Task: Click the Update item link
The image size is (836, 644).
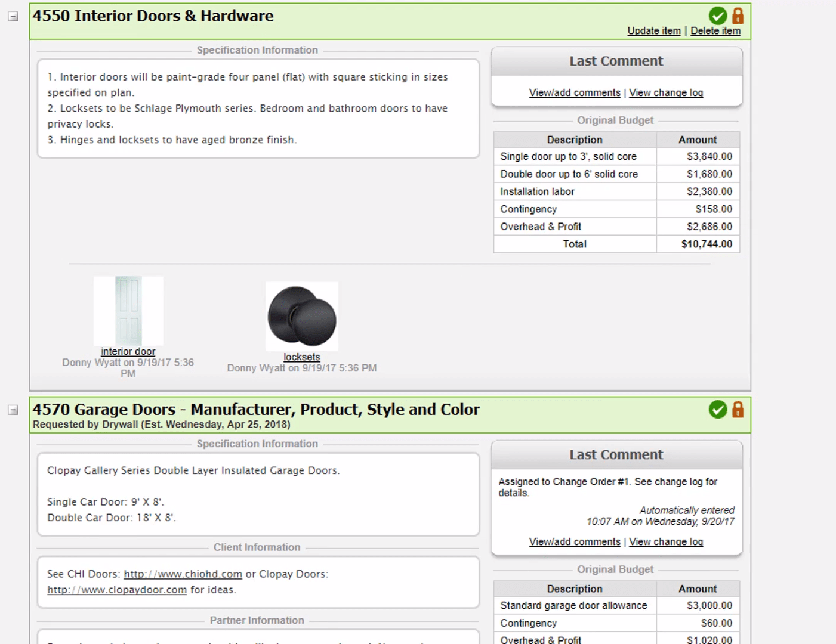Action: point(653,30)
